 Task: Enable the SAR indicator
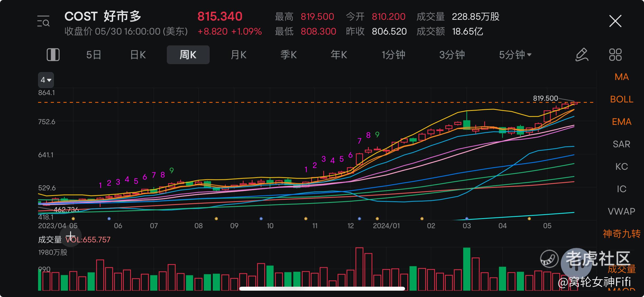tap(622, 144)
